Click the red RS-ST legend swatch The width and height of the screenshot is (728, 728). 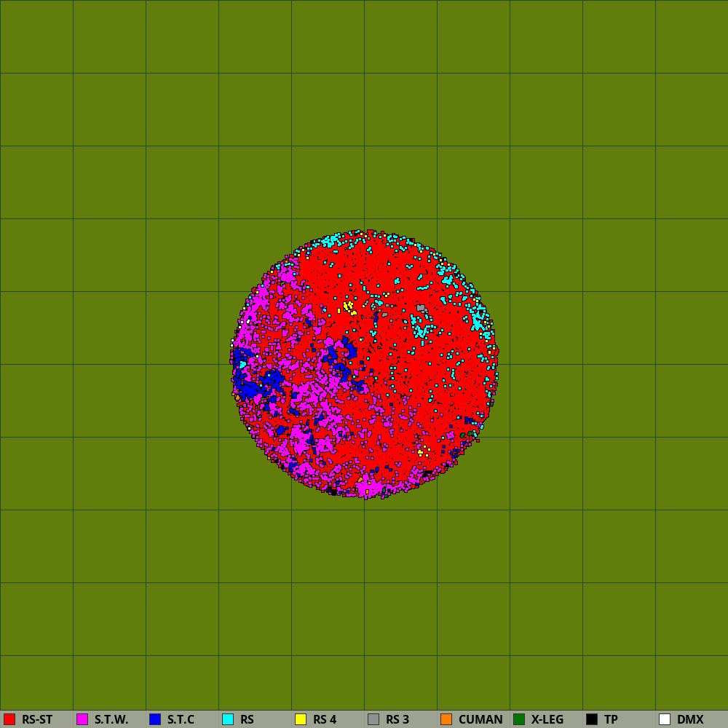pyautogui.click(x=9, y=719)
